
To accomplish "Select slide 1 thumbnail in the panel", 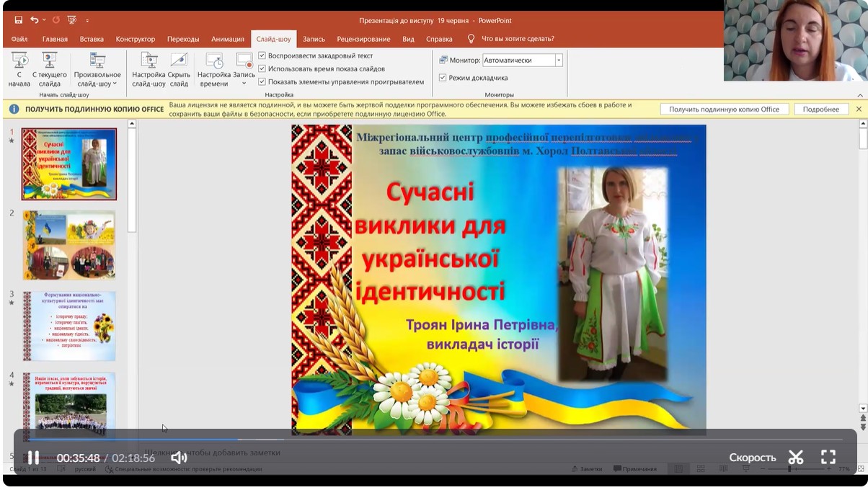I will click(x=68, y=164).
